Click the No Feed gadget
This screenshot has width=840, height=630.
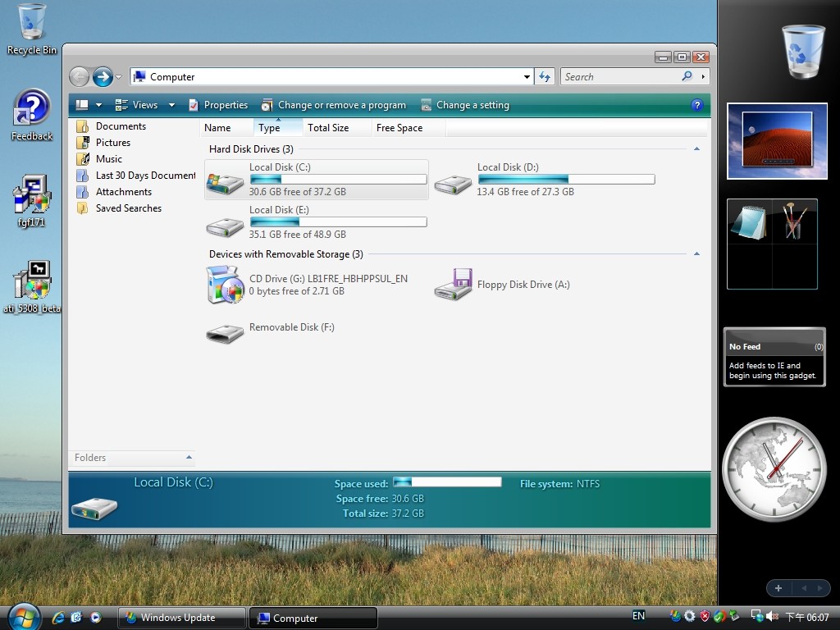point(774,357)
